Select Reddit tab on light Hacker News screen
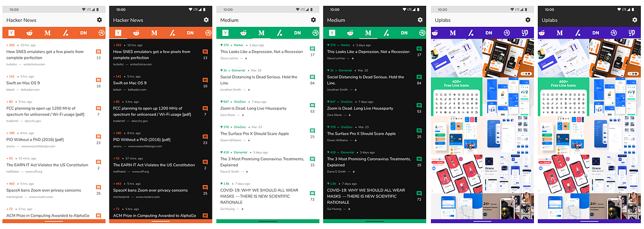This screenshot has width=644, height=229. click(x=30, y=33)
